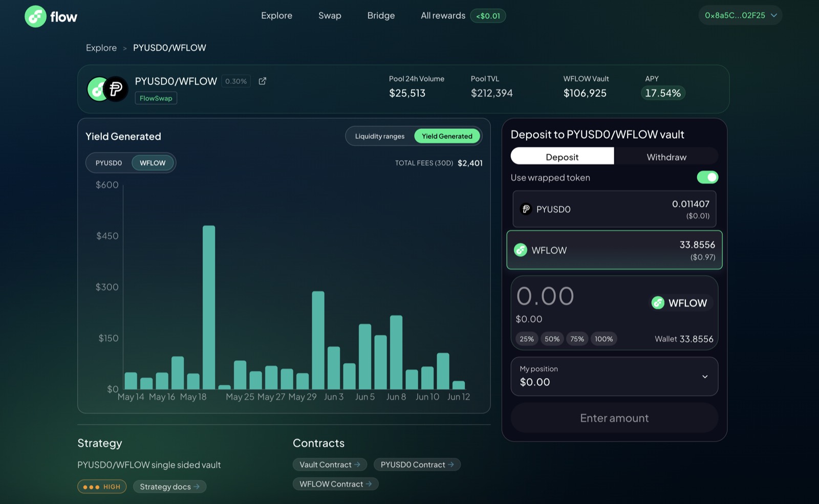Screen dimensions: 819x504
Task: Click the tallest bar in yield chart
Action: pos(209,307)
